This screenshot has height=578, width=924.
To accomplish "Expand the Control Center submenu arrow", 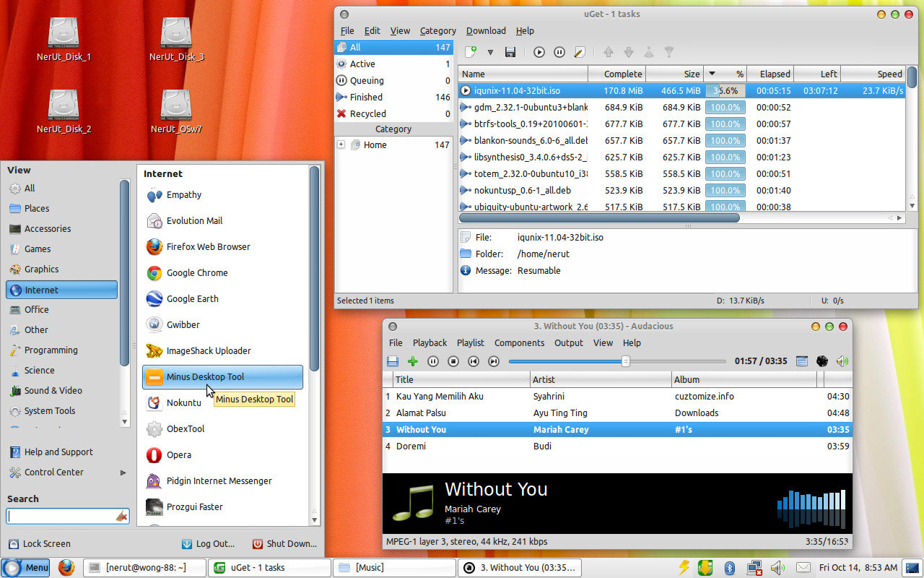I will click(x=123, y=473).
